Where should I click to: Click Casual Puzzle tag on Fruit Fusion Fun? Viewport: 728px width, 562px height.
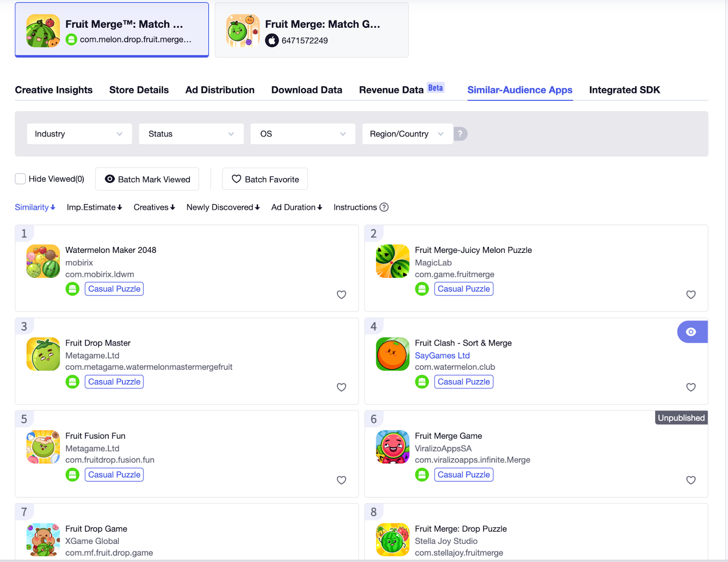coord(114,475)
